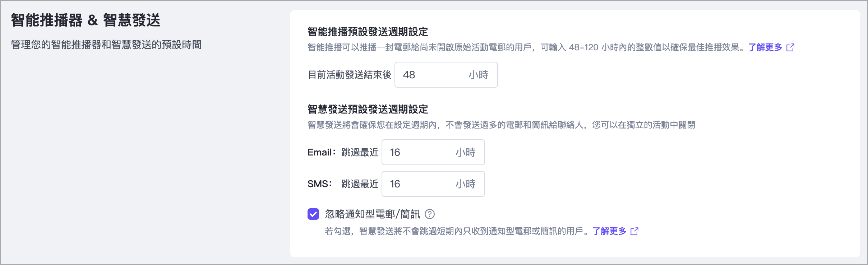The width and height of the screenshot is (868, 265).
Task: Click 小時 suffix in the Email field
Action: [466, 152]
